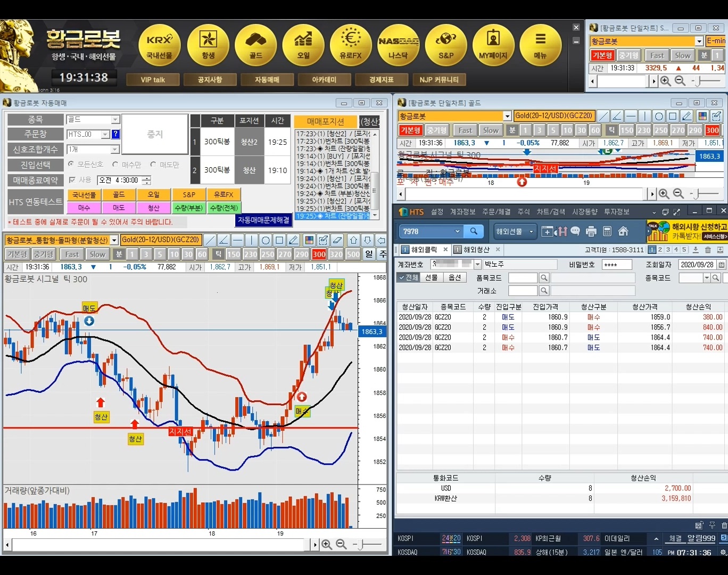This screenshot has height=575, width=728.
Task: Switch to the 해외클릭 tab
Action: 424,250
